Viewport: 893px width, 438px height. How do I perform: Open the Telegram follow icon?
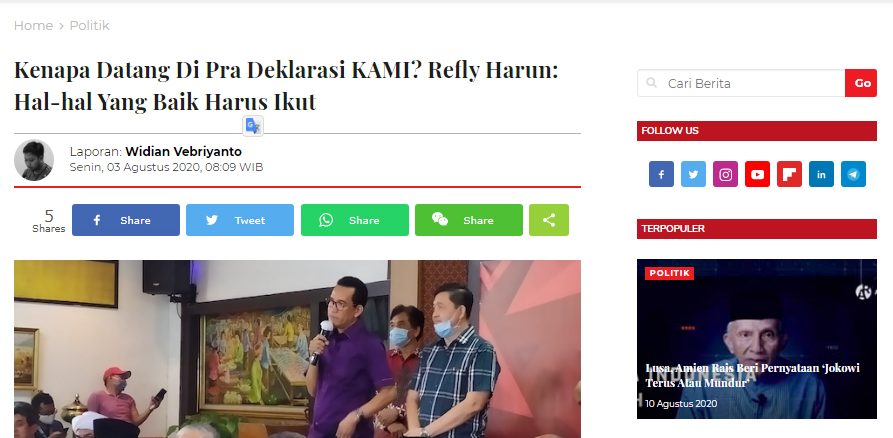coord(853,174)
